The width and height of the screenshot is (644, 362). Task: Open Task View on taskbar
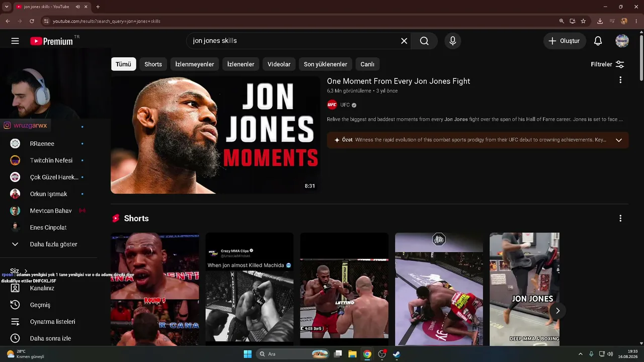[338, 354]
